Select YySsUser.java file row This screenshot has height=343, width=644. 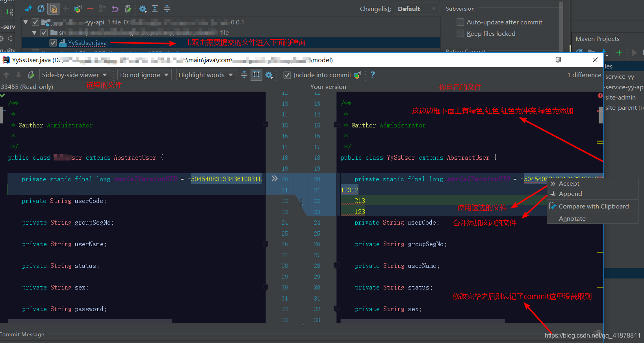231,42
